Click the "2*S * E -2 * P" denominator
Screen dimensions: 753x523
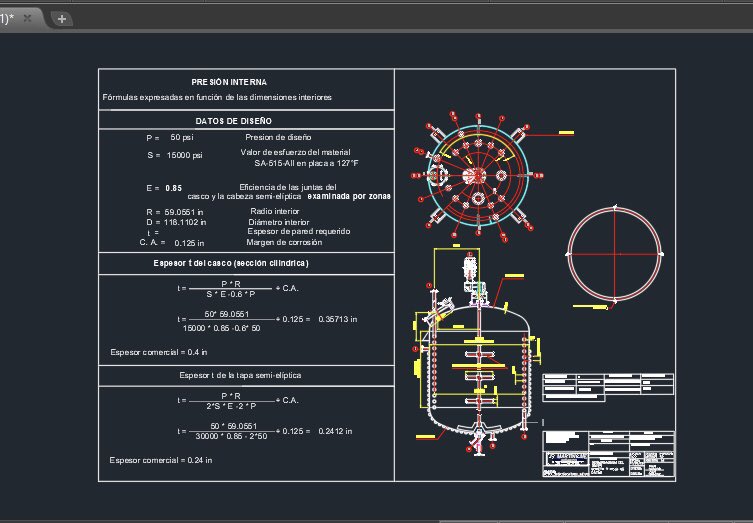pos(231,406)
